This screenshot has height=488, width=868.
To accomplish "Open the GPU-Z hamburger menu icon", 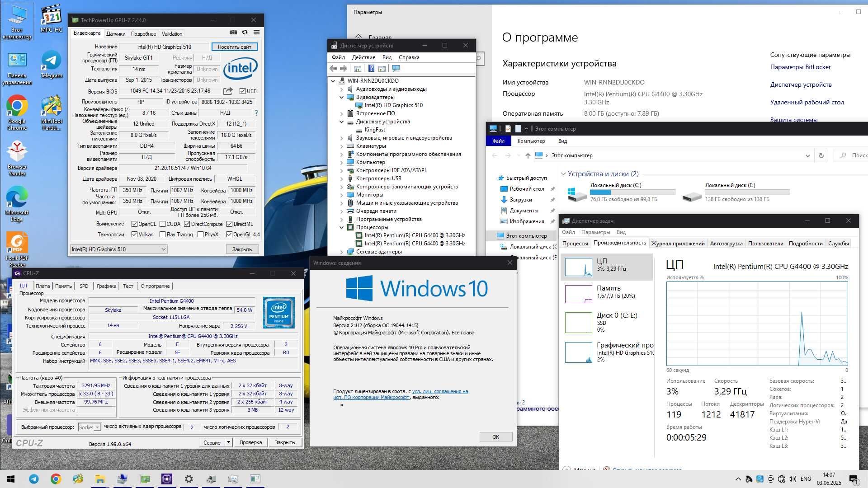I will tap(256, 33).
